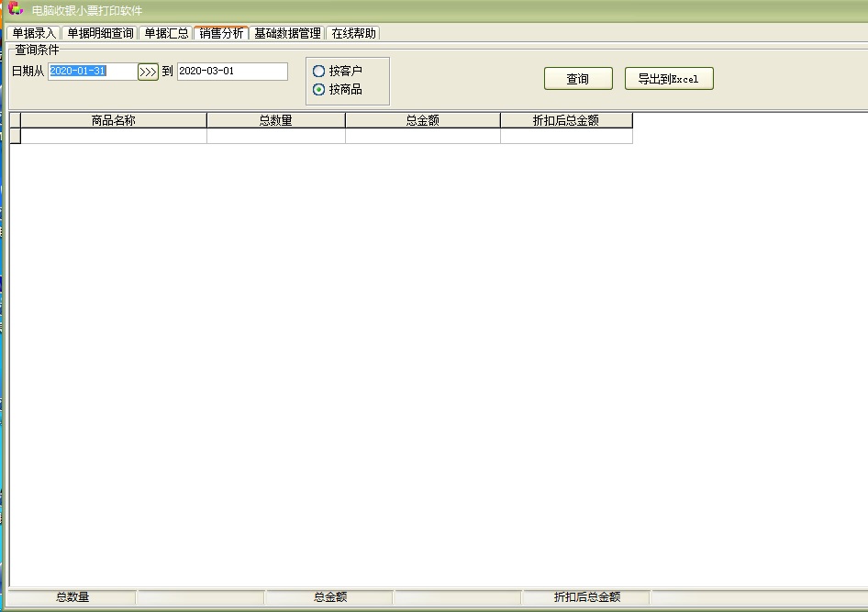Click the 总数量 label in the status bar
The width and height of the screenshot is (868, 612).
click(73, 596)
